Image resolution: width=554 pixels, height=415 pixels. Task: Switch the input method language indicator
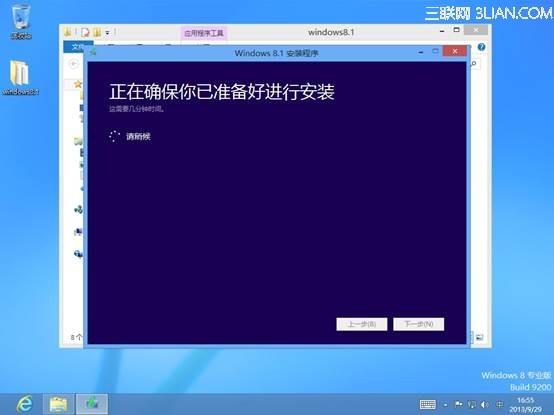(x=500, y=404)
